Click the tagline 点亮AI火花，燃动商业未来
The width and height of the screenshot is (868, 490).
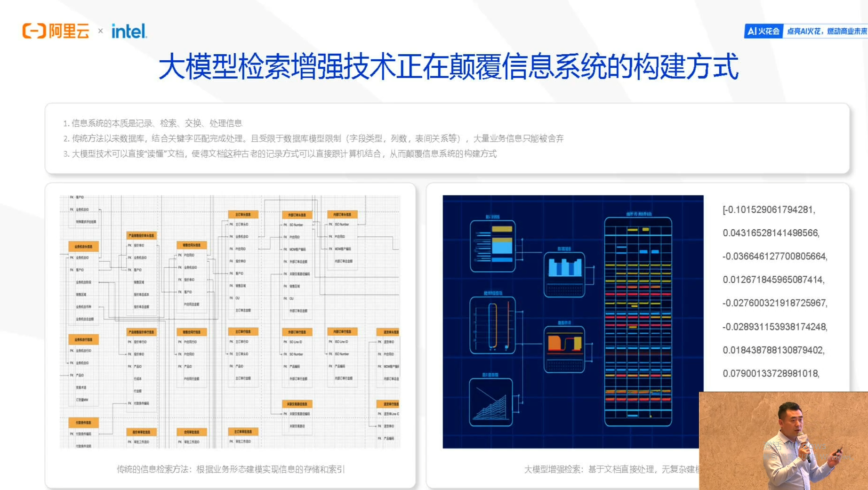coord(827,31)
